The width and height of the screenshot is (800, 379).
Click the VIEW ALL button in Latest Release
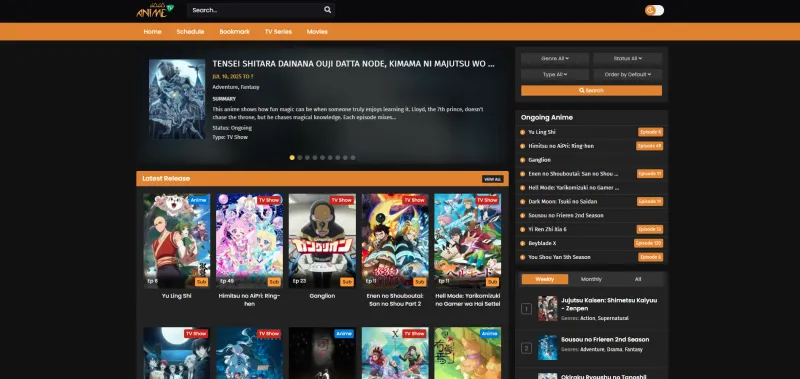[x=492, y=179]
